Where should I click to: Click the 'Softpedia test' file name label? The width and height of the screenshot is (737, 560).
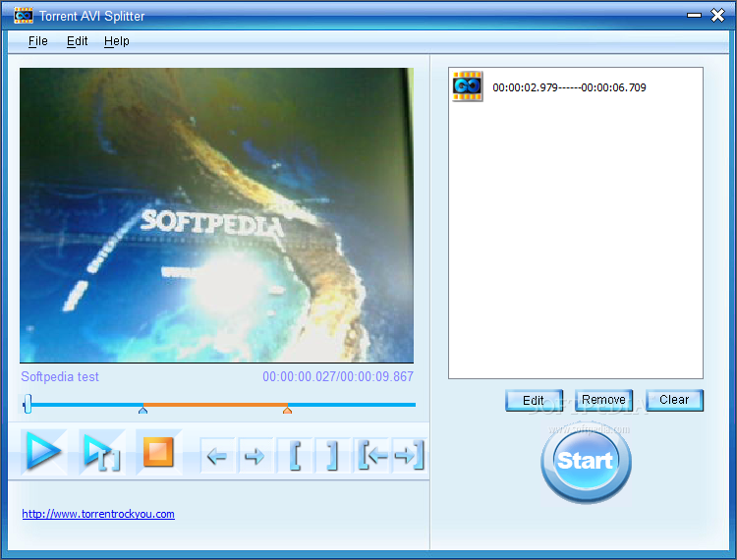click(60, 377)
